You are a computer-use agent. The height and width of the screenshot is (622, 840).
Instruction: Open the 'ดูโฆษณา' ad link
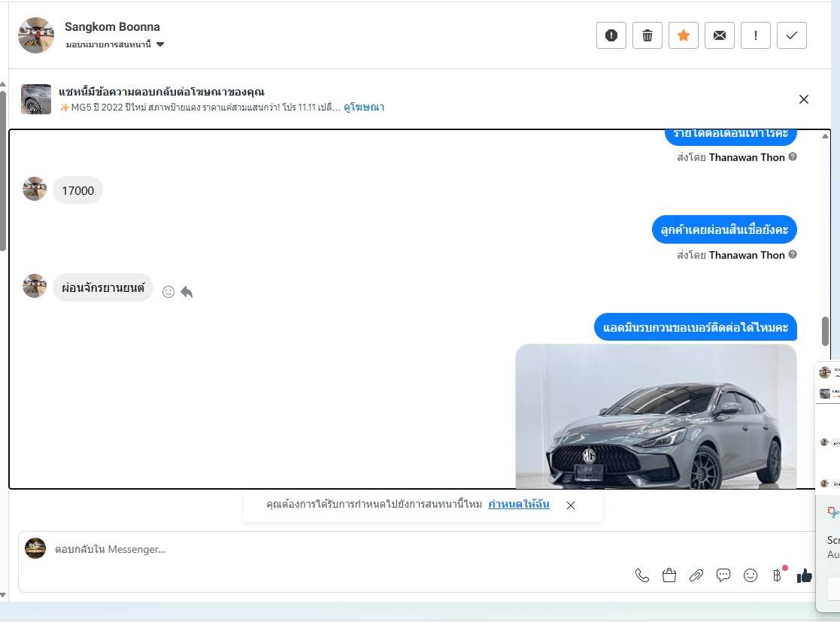[364, 107]
